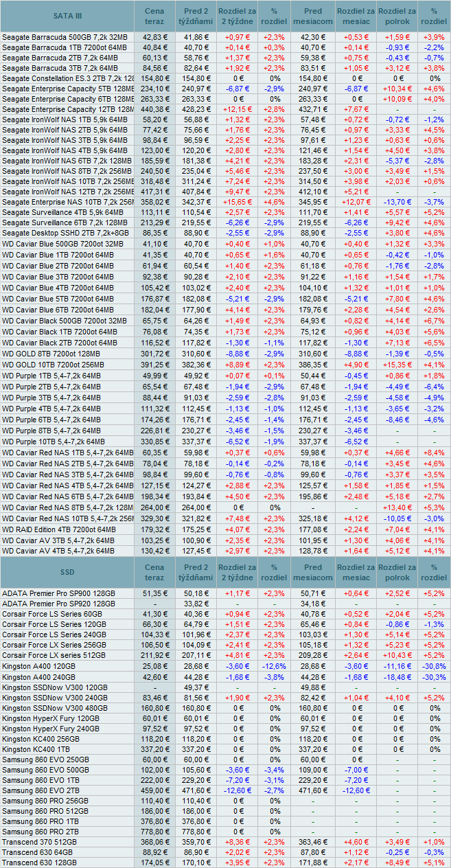Select Seagate Barracuda 3TB 7,2k 64MB row name

pyautogui.click(x=60, y=68)
